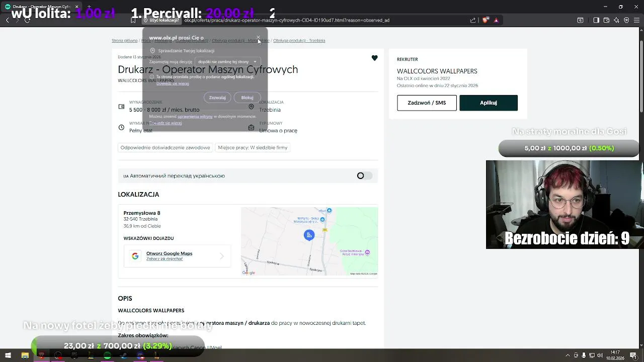Click the location pin icon beside 'Trzebinia'
The image size is (644, 362).
[x=251, y=107]
